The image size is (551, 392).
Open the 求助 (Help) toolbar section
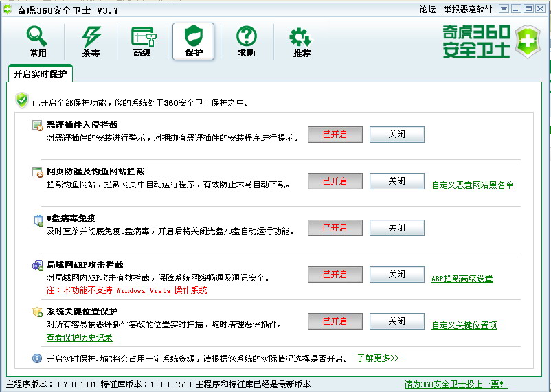click(247, 41)
